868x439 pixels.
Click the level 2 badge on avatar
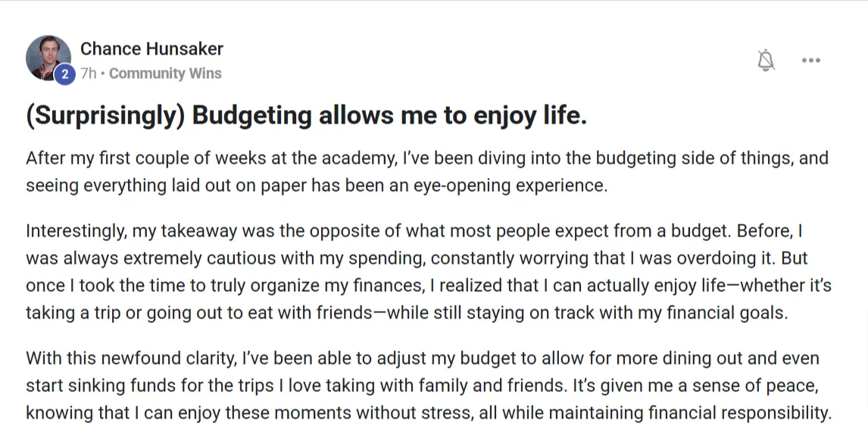(x=65, y=74)
